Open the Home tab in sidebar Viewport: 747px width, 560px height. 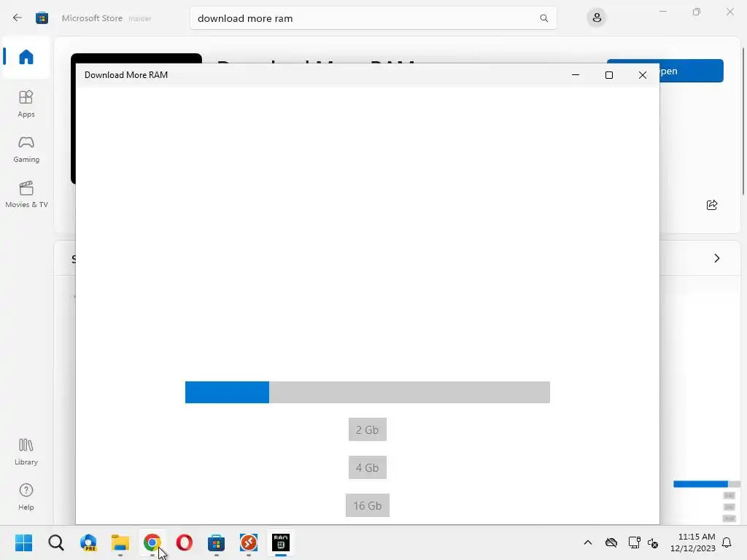pyautogui.click(x=26, y=57)
